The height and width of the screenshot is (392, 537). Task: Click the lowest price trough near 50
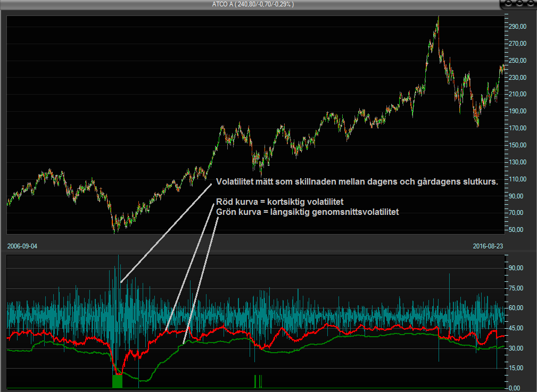tap(114, 231)
